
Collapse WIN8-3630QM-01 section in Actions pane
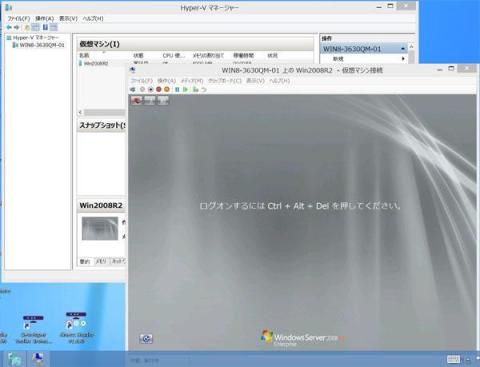(403, 49)
